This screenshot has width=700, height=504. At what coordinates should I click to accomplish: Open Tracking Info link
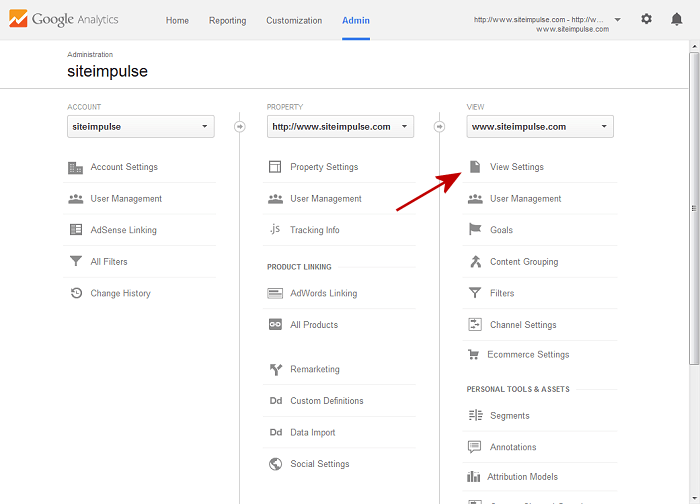click(315, 230)
